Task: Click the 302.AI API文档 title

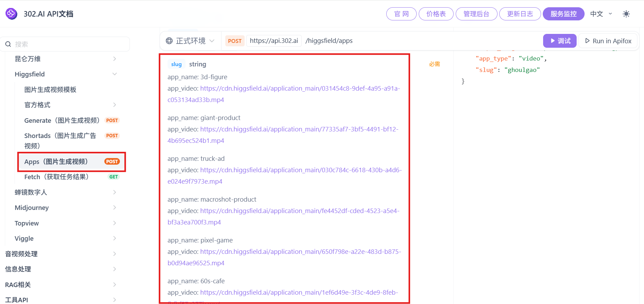Action: click(48, 14)
